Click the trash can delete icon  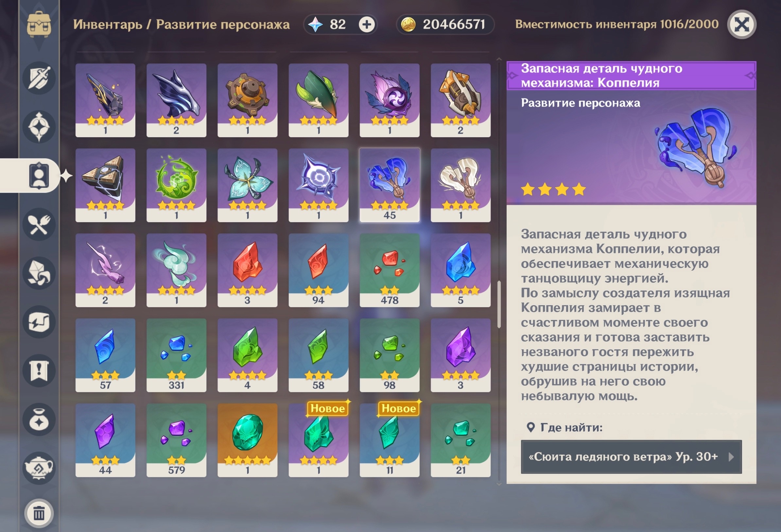(x=39, y=513)
